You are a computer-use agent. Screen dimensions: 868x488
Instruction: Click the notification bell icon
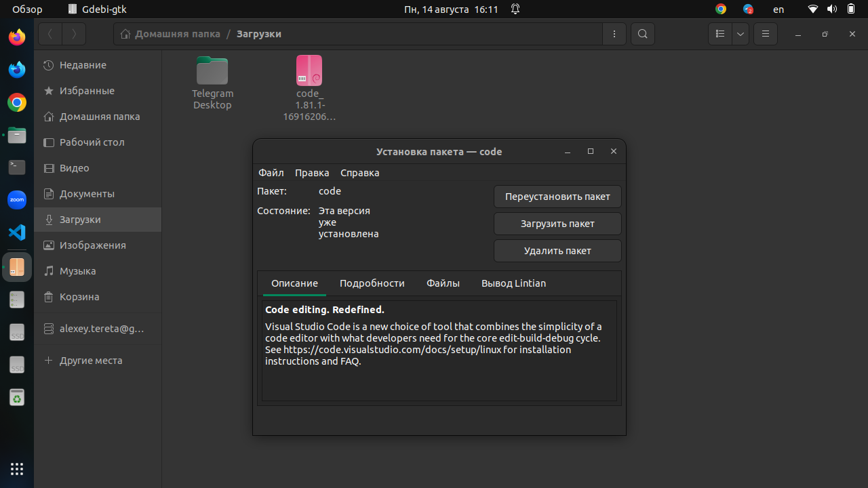[x=515, y=9]
